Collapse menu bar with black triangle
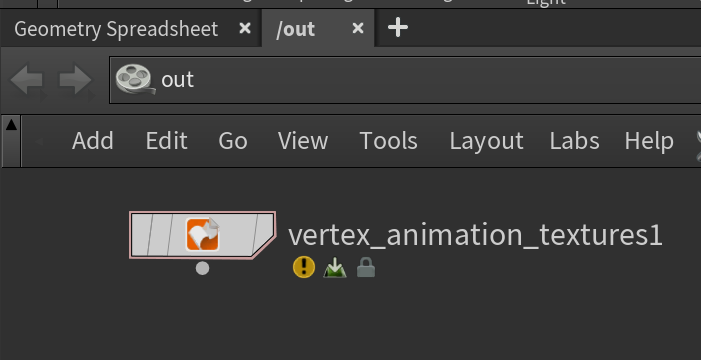 [x=11, y=125]
